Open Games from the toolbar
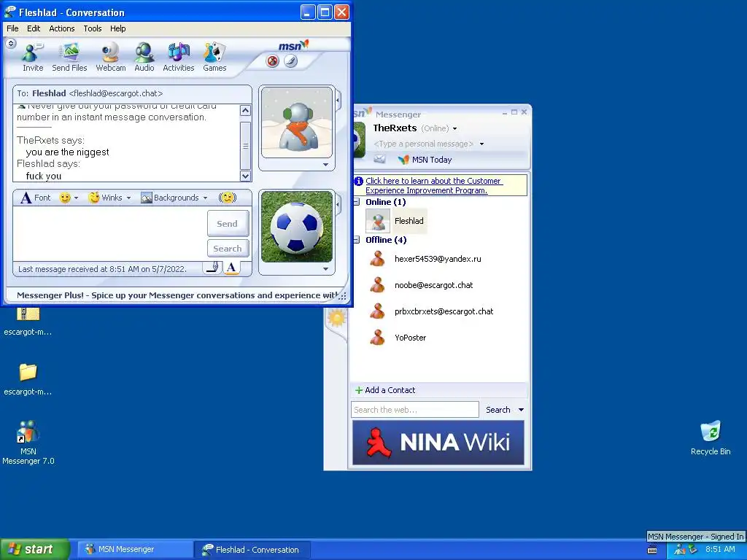The width and height of the screenshot is (747, 560). click(214, 57)
